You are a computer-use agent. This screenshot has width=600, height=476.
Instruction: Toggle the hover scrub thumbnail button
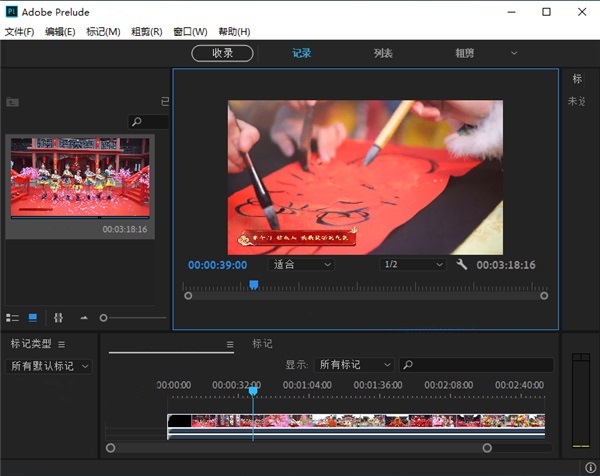58,318
